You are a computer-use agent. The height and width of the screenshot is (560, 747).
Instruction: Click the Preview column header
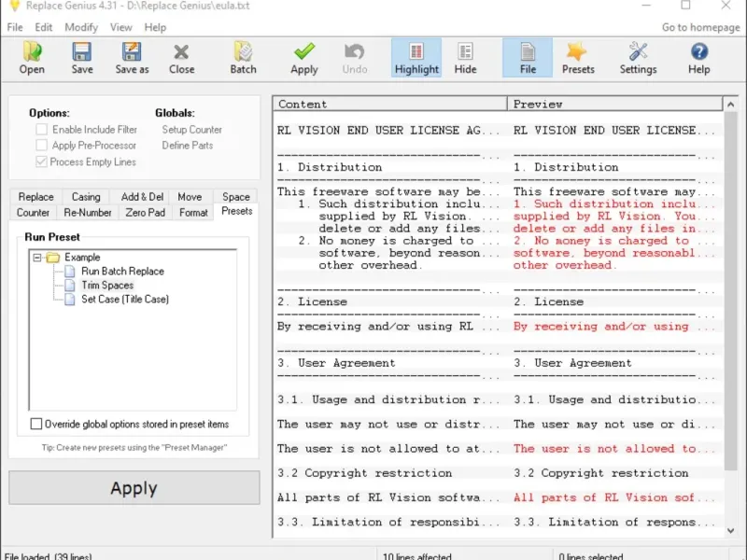[x=538, y=105]
